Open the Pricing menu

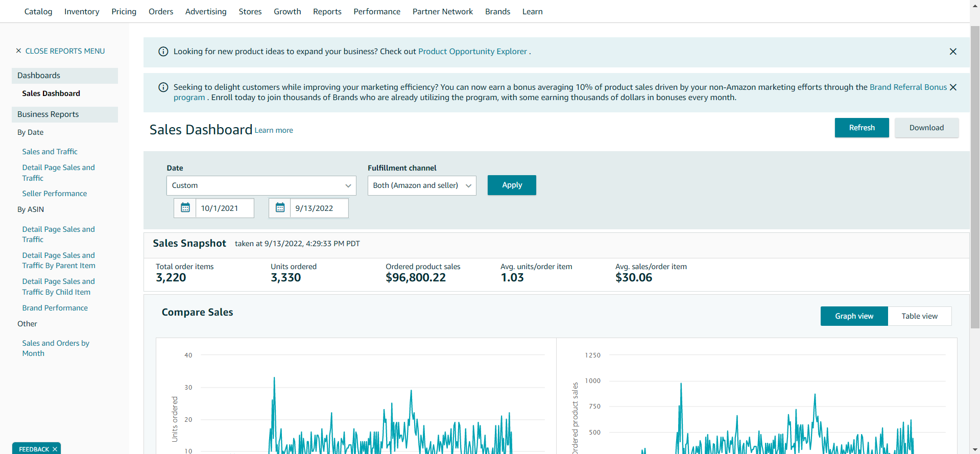point(124,11)
